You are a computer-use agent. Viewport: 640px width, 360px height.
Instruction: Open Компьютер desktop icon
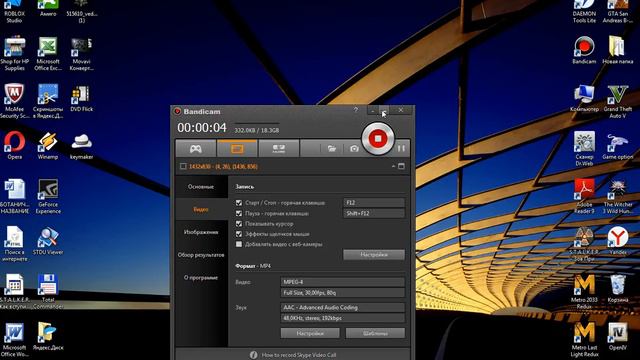(x=584, y=98)
